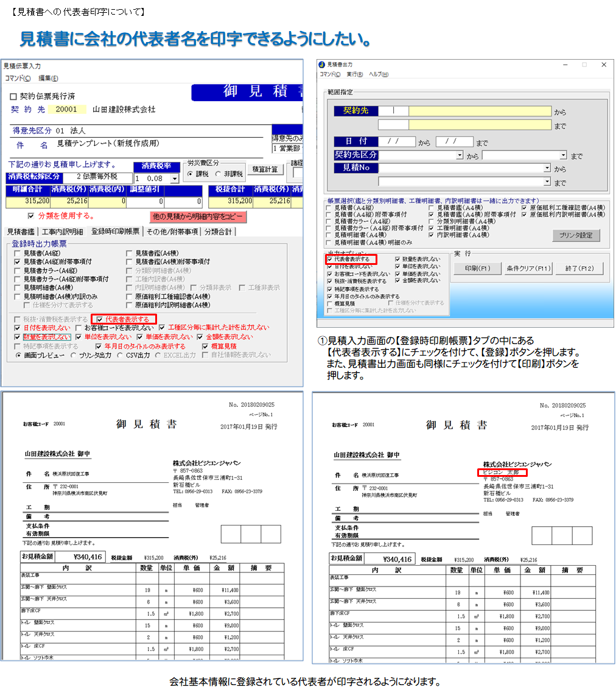Check the 契約伝票発行済 checkbox
616x690 pixels.
coord(14,97)
